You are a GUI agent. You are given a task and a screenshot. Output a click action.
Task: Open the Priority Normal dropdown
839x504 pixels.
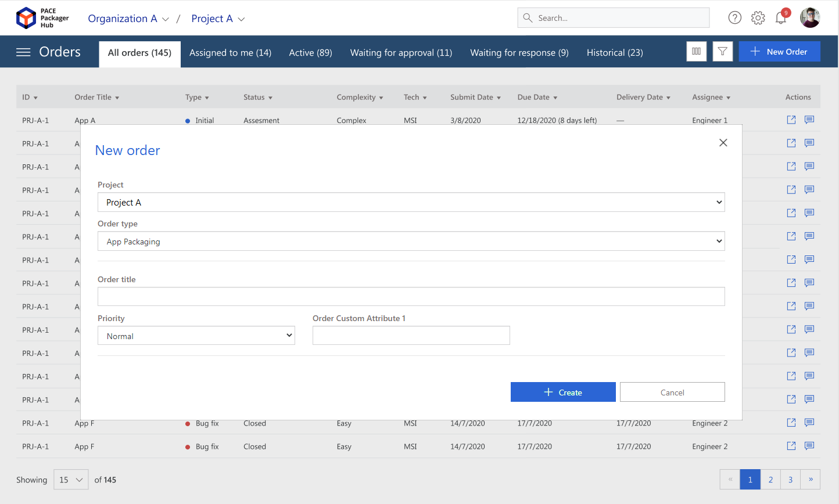tap(196, 336)
